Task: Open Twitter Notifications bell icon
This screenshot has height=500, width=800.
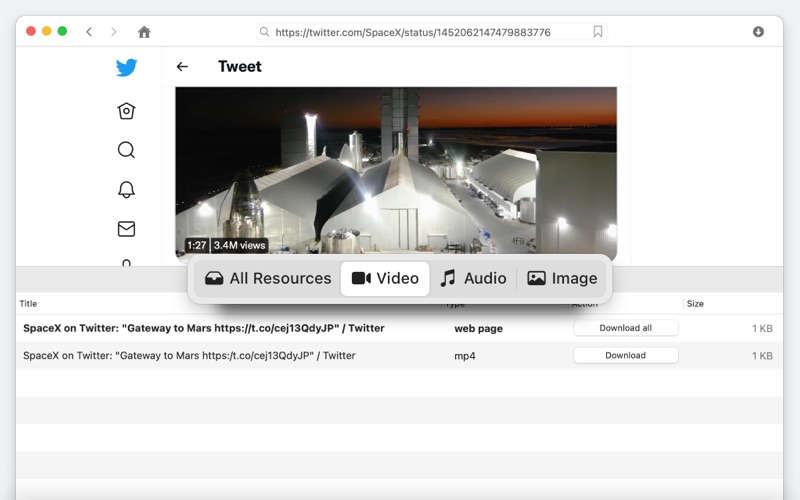Action: click(x=126, y=189)
